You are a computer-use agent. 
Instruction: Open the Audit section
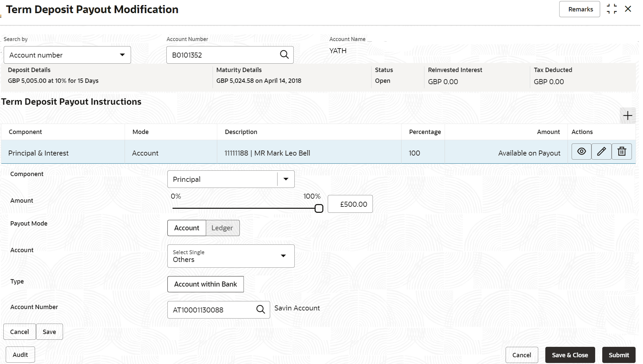pyautogui.click(x=20, y=355)
